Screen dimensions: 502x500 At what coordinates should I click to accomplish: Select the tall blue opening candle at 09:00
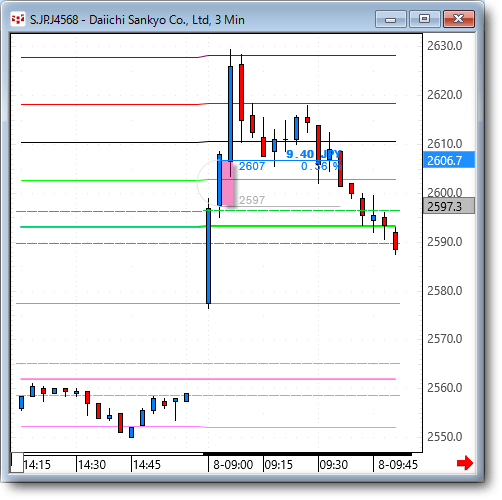coord(209,256)
